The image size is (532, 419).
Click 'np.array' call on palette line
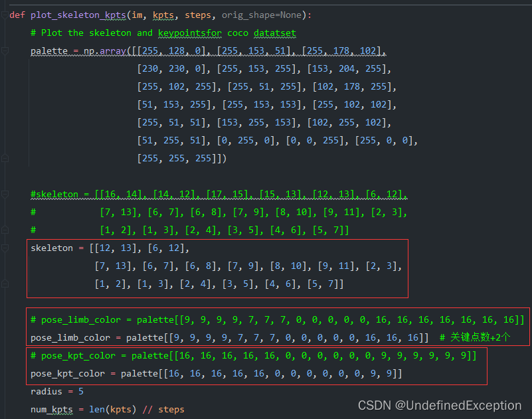click(105, 51)
